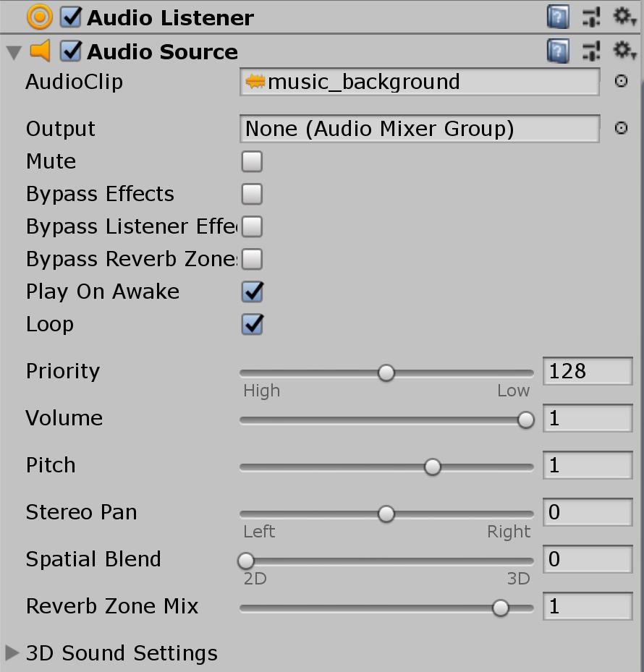Click the AudioClip property label
The image size is (644, 672).
pyautogui.click(x=75, y=82)
